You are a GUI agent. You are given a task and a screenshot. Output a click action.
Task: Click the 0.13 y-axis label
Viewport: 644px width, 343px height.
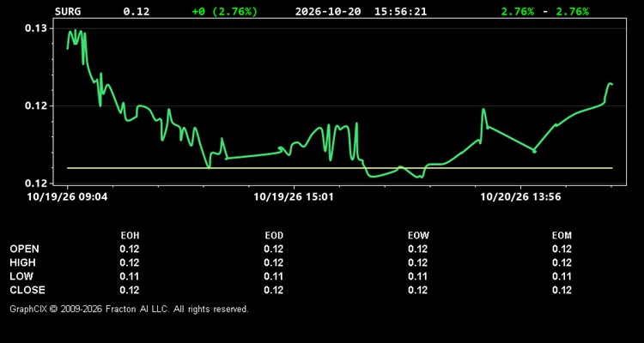(x=36, y=28)
